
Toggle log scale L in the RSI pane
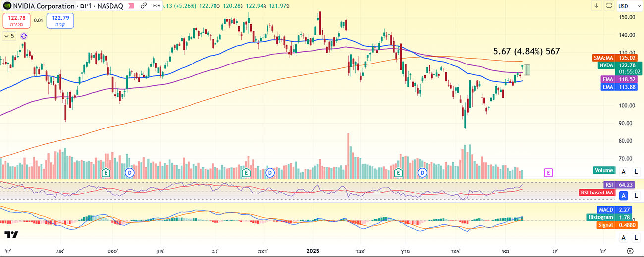click(x=636, y=195)
